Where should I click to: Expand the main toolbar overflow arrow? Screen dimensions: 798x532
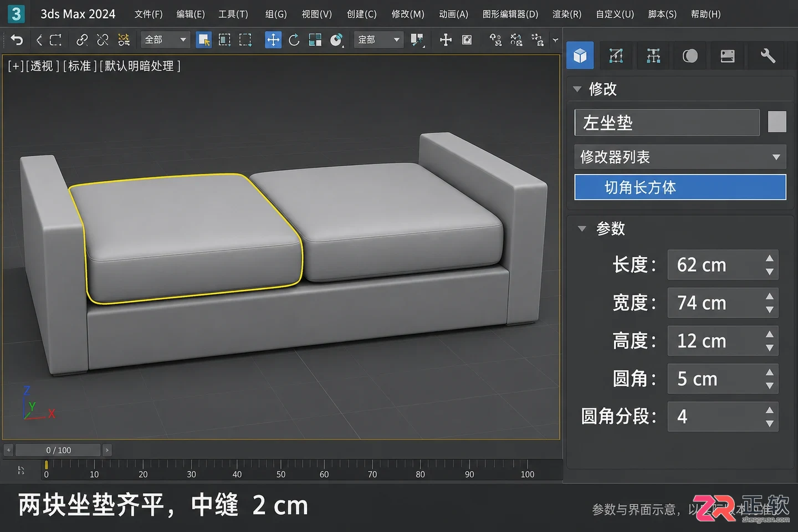[555, 40]
